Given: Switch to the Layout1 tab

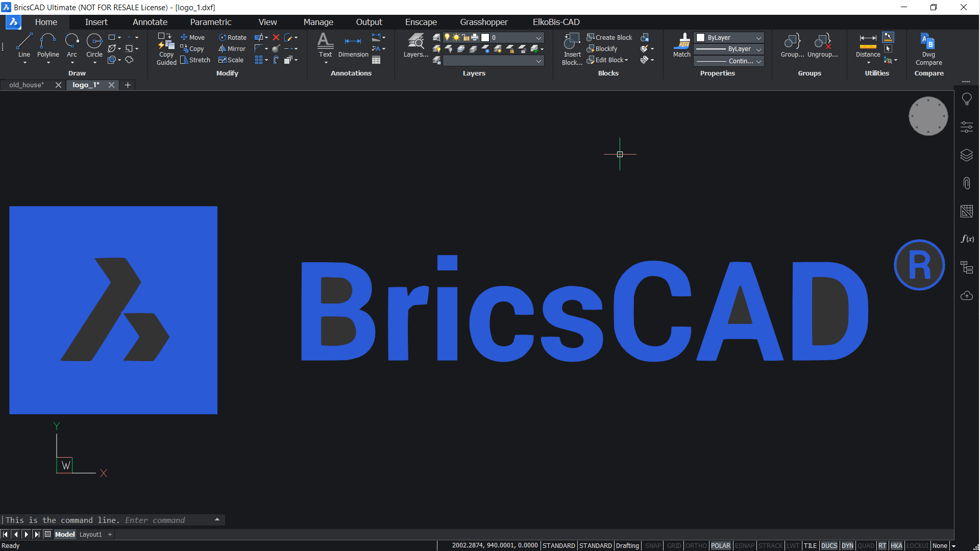Looking at the screenshot, I should [90, 535].
